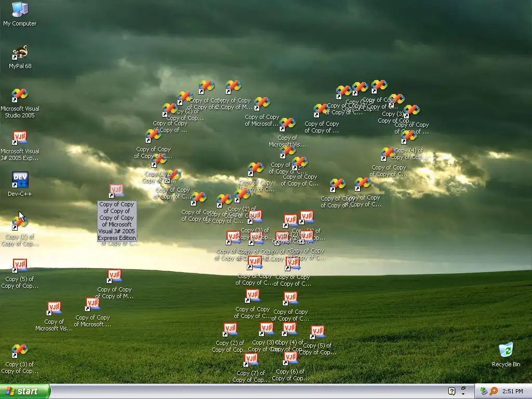Image resolution: width=532 pixels, height=399 pixels.
Task: Select Visual Studio icon labeled 'Copy of Copy of Copy of M...'
Action: click(x=233, y=87)
